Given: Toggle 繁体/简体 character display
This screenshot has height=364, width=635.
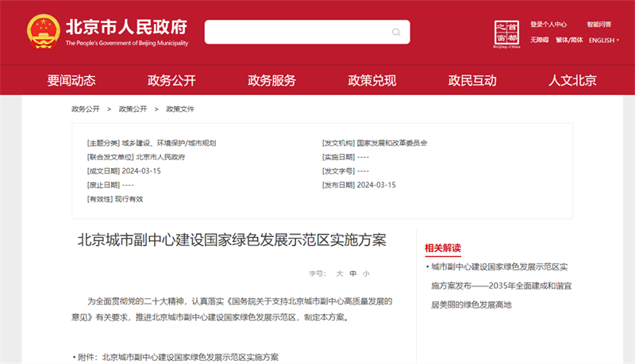Looking at the screenshot, I should (569, 40).
